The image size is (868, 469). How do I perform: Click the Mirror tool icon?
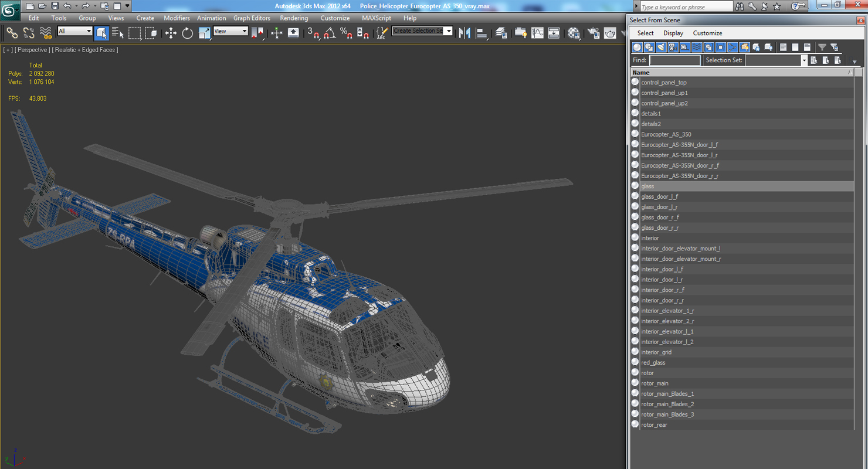point(465,33)
